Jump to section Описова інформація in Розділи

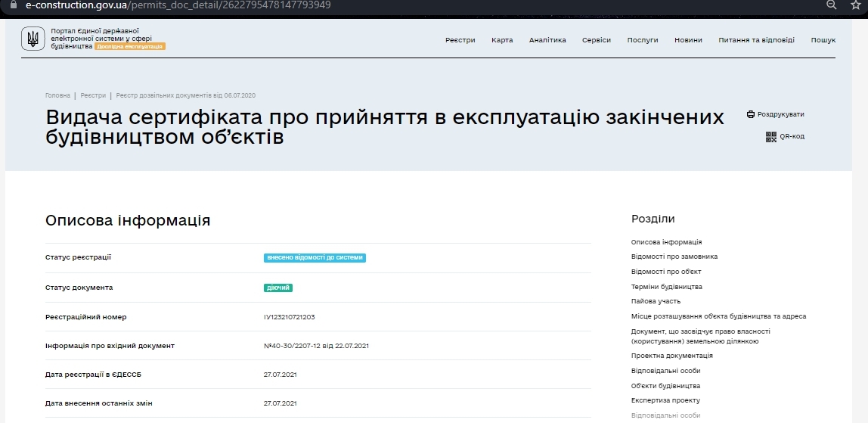click(667, 242)
